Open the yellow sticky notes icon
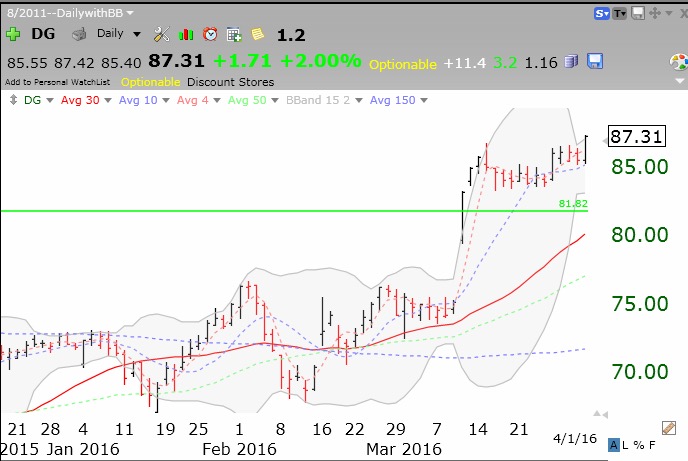 pyautogui.click(x=256, y=34)
